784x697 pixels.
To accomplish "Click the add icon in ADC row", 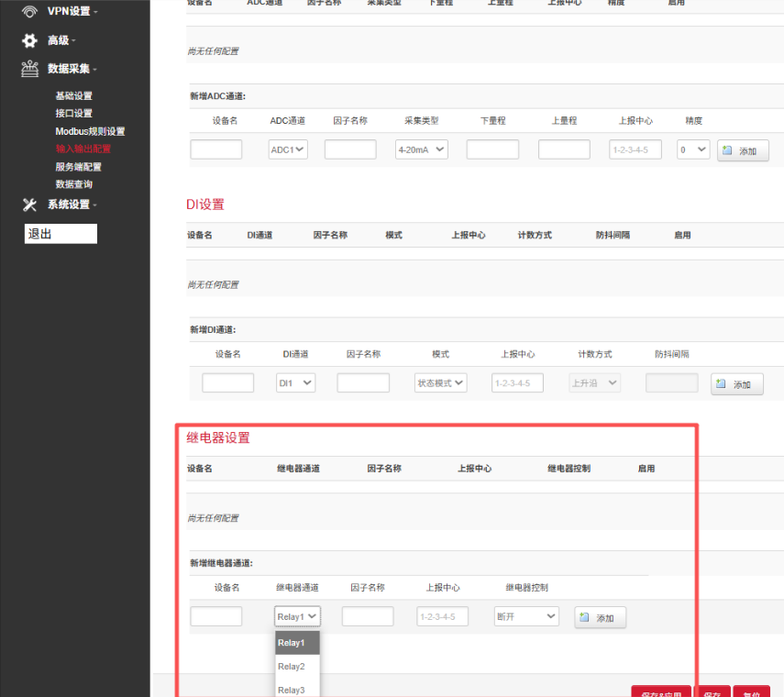I will [x=727, y=150].
